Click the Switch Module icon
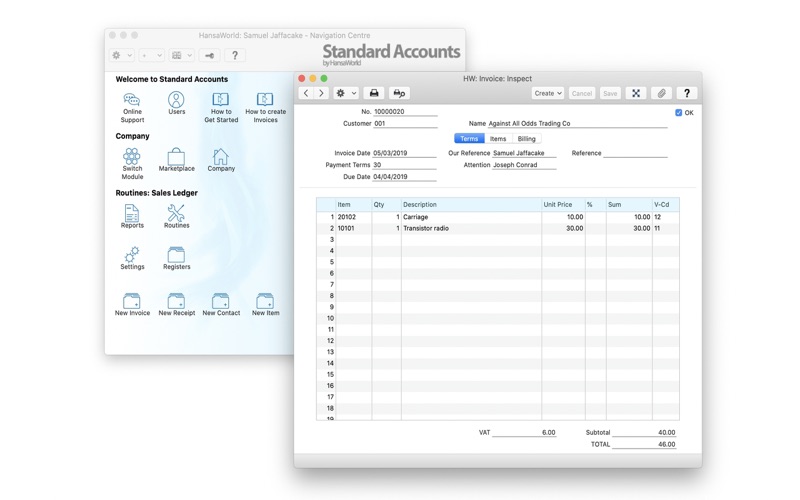 [132, 164]
